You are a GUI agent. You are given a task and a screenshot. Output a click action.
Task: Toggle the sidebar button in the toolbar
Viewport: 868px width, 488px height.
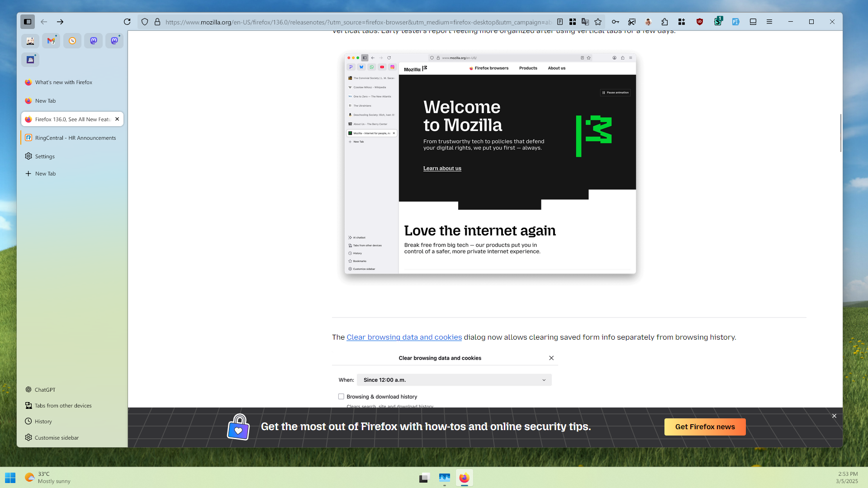tap(28, 22)
